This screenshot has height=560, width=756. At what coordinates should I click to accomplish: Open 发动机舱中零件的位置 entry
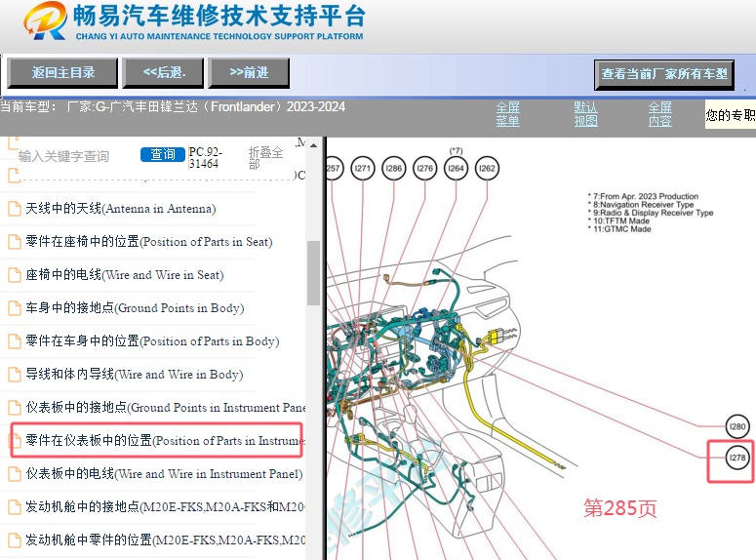(x=166, y=540)
